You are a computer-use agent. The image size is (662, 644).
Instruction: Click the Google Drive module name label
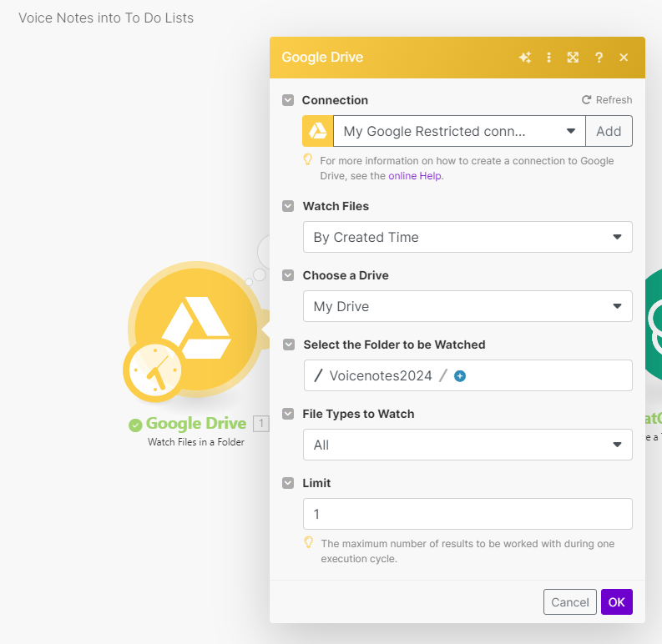(196, 423)
